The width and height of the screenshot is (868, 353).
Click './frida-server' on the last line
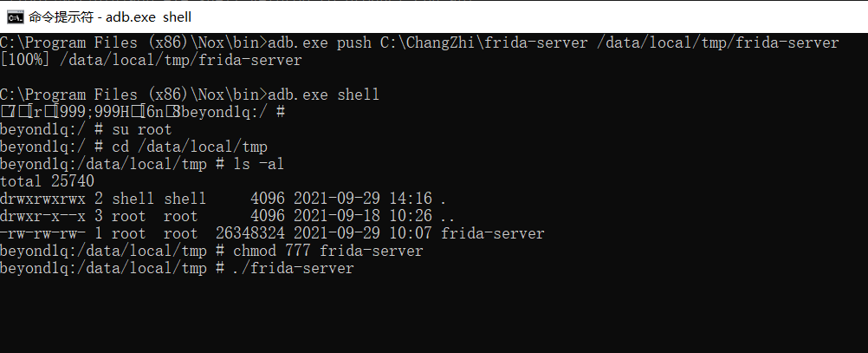click(293, 268)
